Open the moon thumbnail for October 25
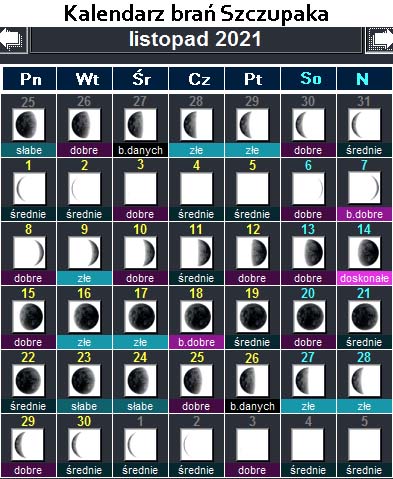The width and height of the screenshot is (393, 479). pyautogui.click(x=28, y=124)
